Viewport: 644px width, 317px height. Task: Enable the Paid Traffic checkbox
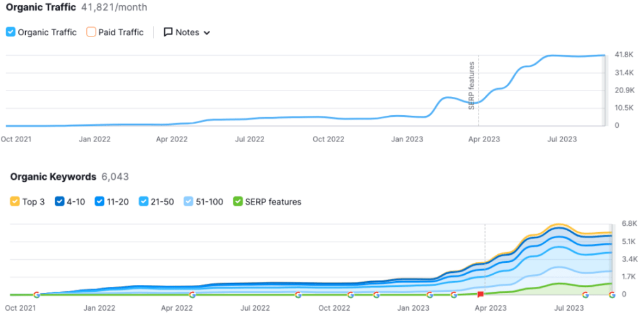coord(91,32)
